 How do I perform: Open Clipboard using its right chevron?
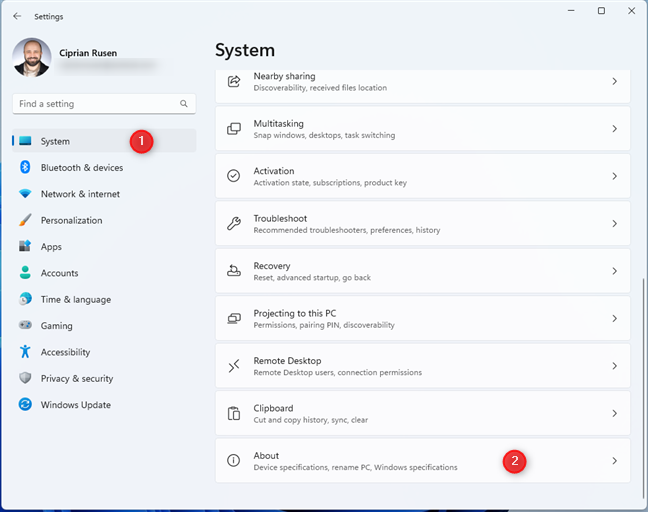click(615, 413)
